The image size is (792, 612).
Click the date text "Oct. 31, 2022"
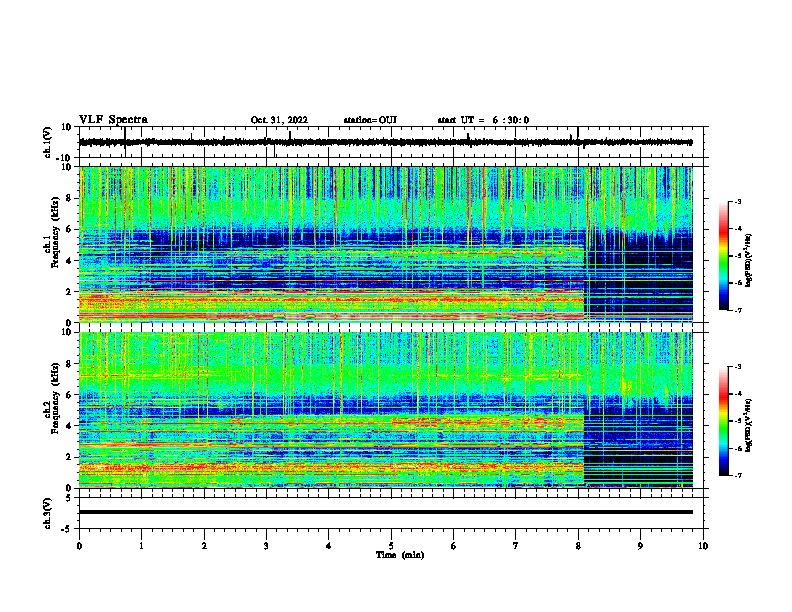coord(279,120)
